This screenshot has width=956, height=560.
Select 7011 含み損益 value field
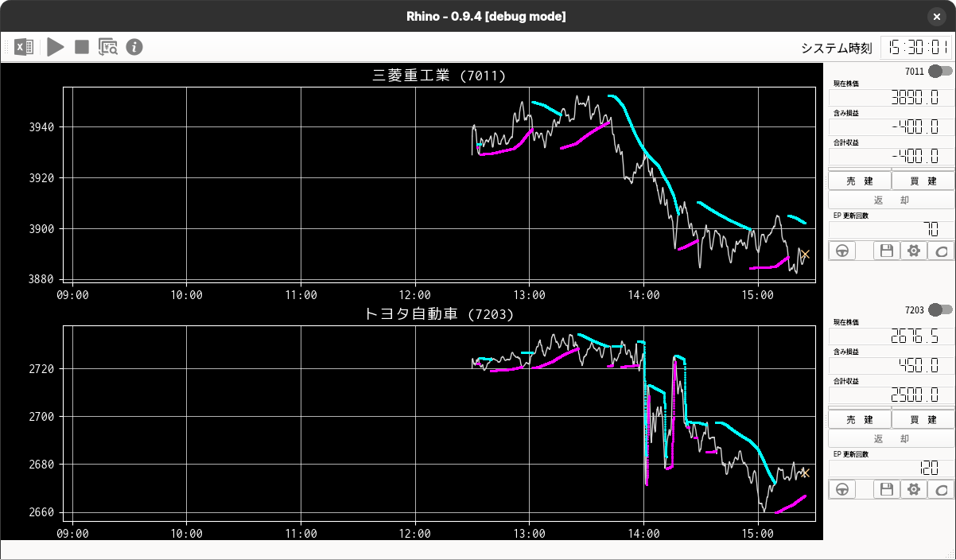tap(891, 127)
